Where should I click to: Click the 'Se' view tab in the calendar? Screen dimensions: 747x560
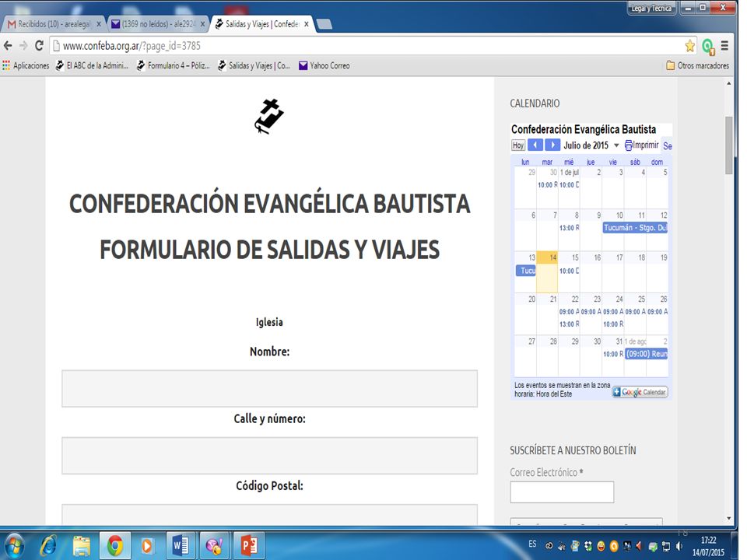(x=668, y=146)
